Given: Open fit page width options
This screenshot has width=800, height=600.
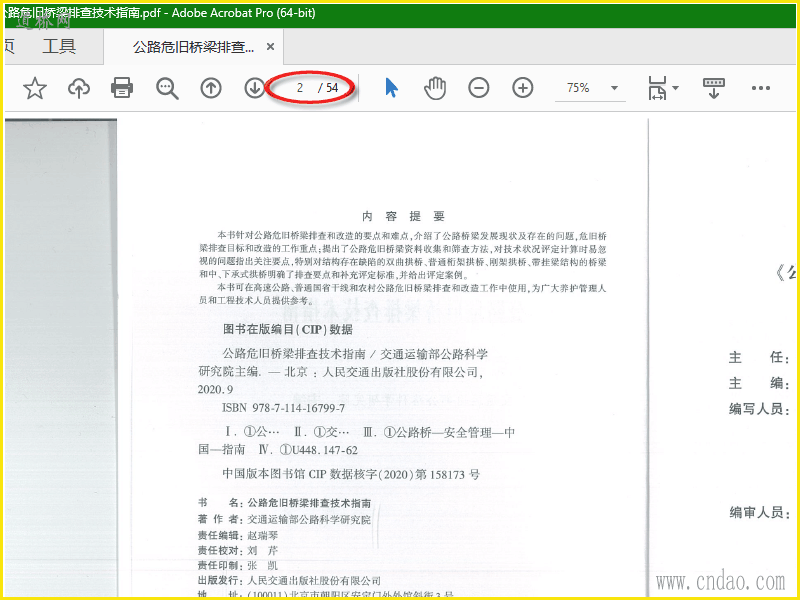Looking at the screenshot, I should coord(657,88).
